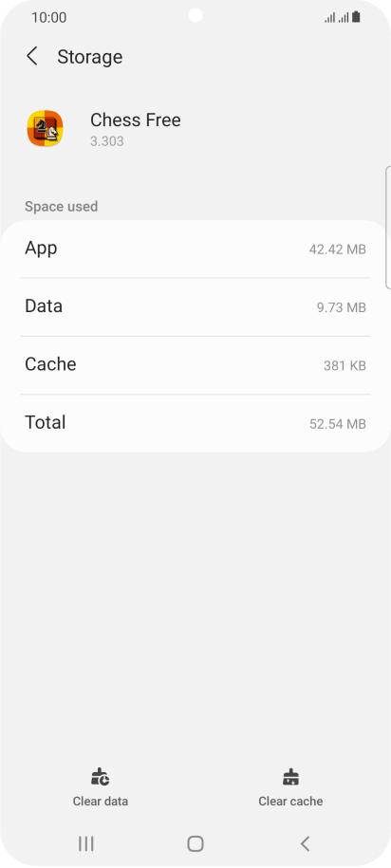Image resolution: width=391 pixels, height=868 pixels.
Task: Tap the Space used section header
Action: coord(61,207)
